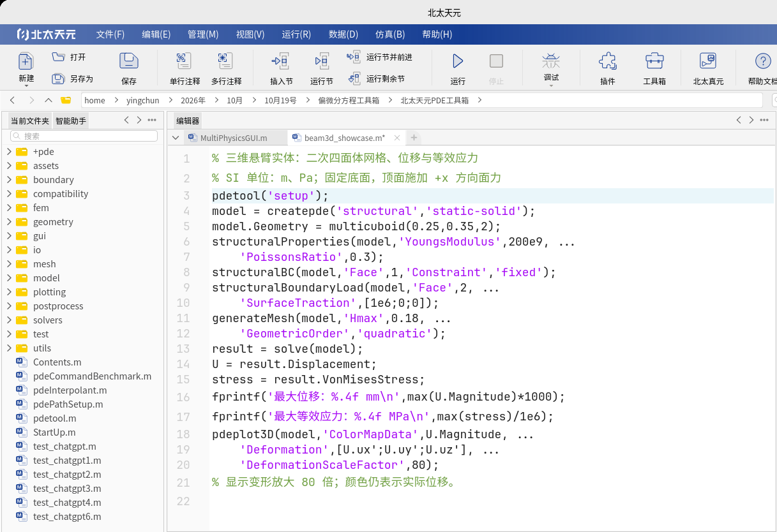Save the file with 保存 icon
The height and width of the screenshot is (532, 777).
pyautogui.click(x=129, y=61)
